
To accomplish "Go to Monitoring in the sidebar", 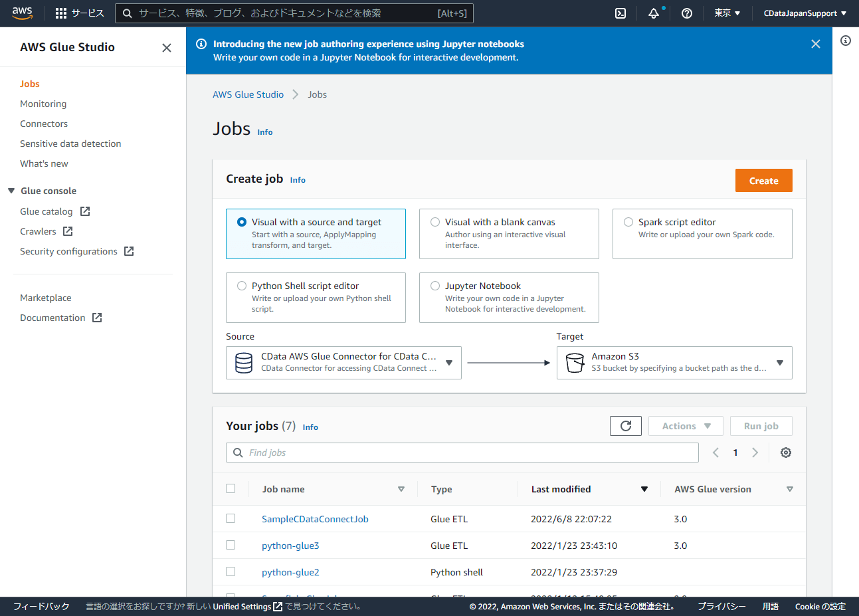I will click(x=43, y=104).
